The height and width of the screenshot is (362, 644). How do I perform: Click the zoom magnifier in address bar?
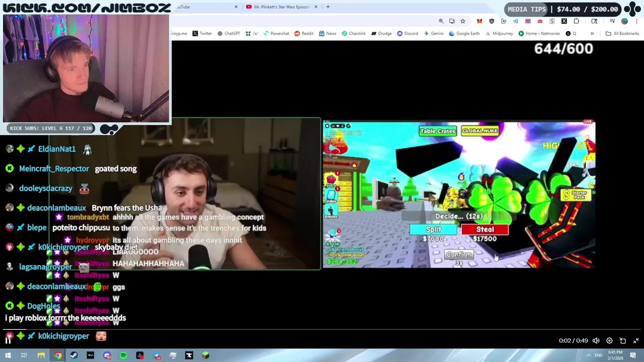[x=441, y=21]
